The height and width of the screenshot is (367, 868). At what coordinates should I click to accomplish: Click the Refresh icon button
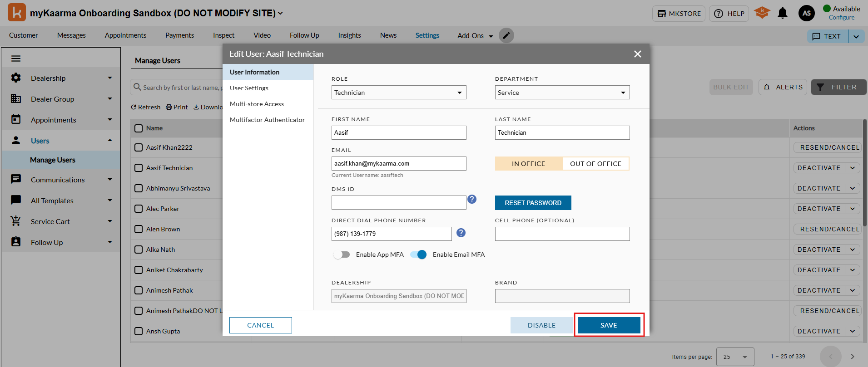146,107
